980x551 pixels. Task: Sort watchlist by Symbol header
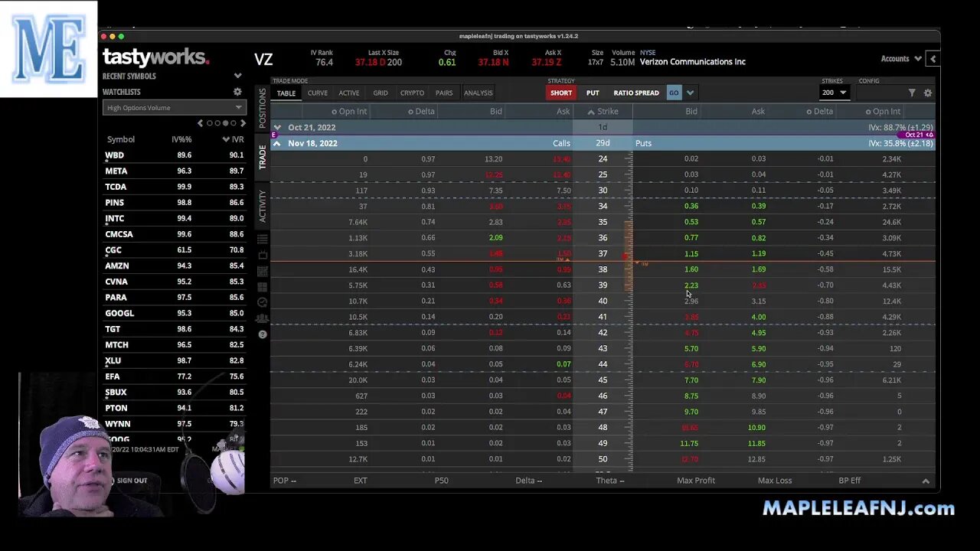click(121, 139)
